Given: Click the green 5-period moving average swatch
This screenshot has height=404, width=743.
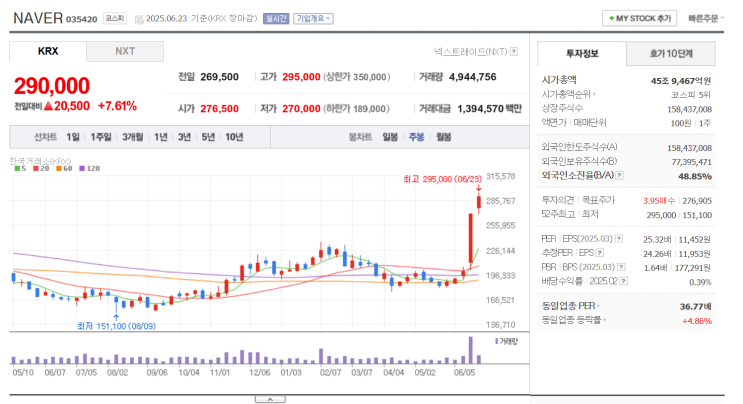Looking at the screenshot, I should (x=17, y=168).
